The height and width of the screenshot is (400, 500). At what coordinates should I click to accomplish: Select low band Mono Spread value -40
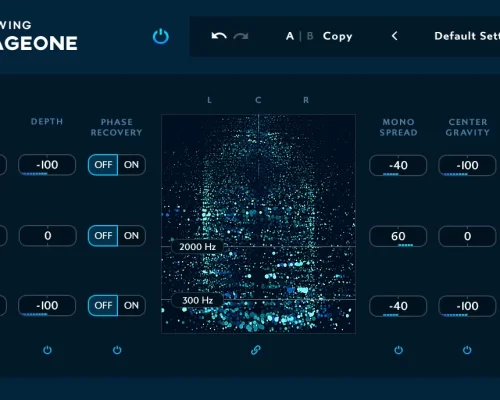pos(398,306)
